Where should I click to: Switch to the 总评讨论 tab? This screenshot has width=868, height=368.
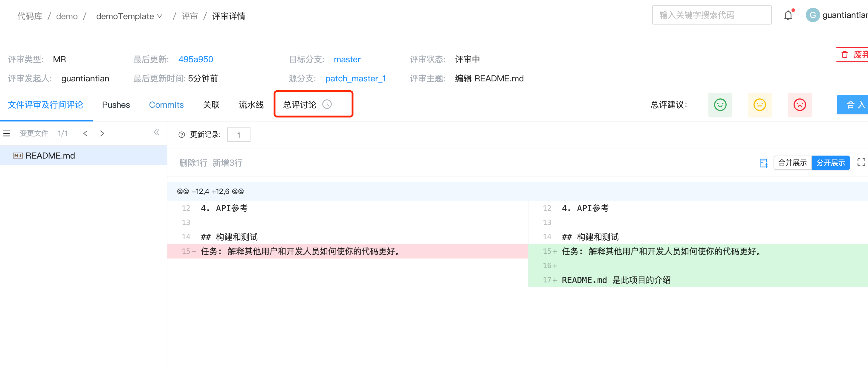(300, 105)
